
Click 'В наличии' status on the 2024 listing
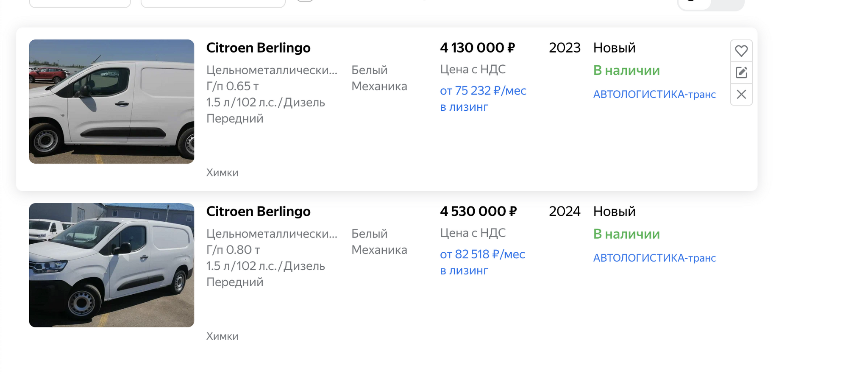pyautogui.click(x=626, y=234)
